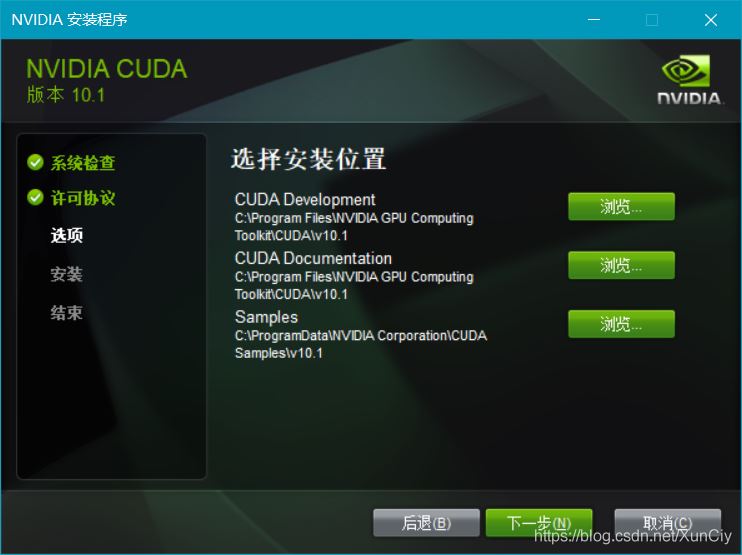742x555 pixels.
Task: Select the 许可协议 step in sidebar
Action: pos(83,197)
